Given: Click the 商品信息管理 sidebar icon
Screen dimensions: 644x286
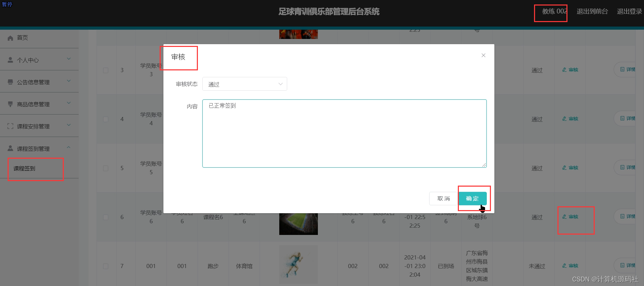Looking at the screenshot, I should 10,104.
